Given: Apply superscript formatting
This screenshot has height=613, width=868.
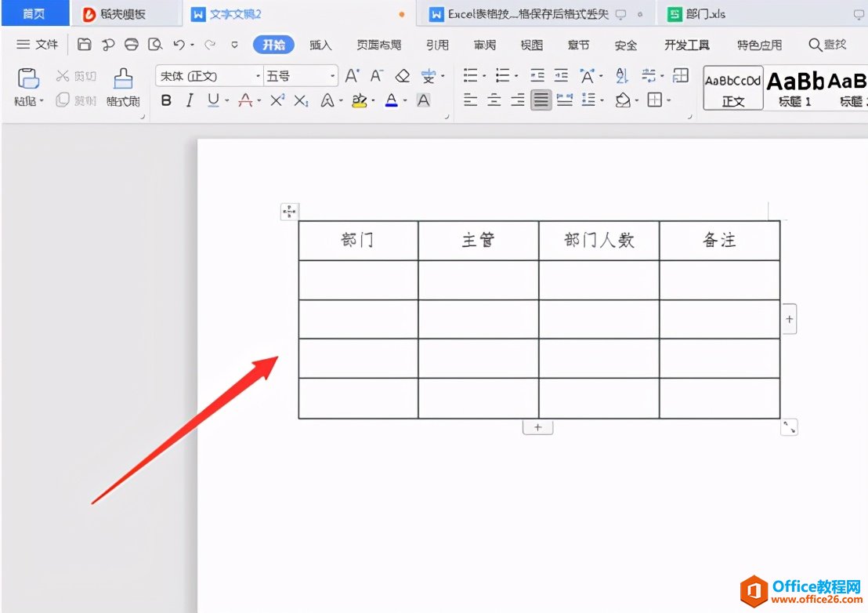Looking at the screenshot, I should click(277, 100).
